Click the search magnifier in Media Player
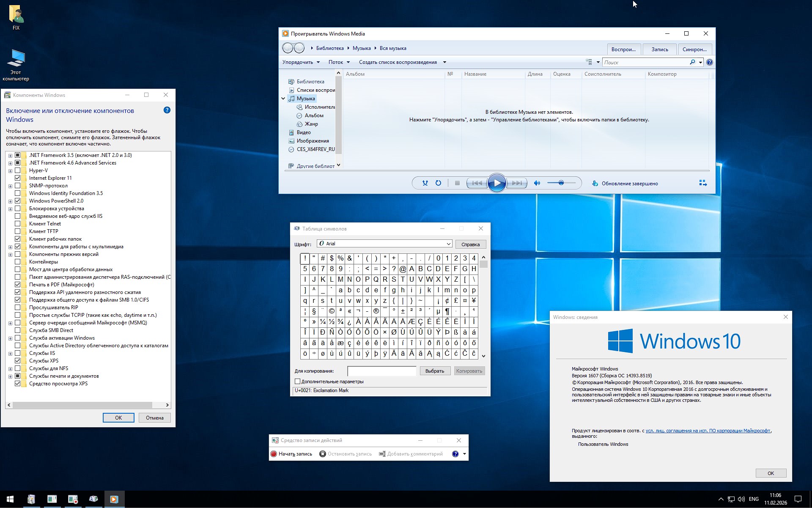 click(x=692, y=62)
